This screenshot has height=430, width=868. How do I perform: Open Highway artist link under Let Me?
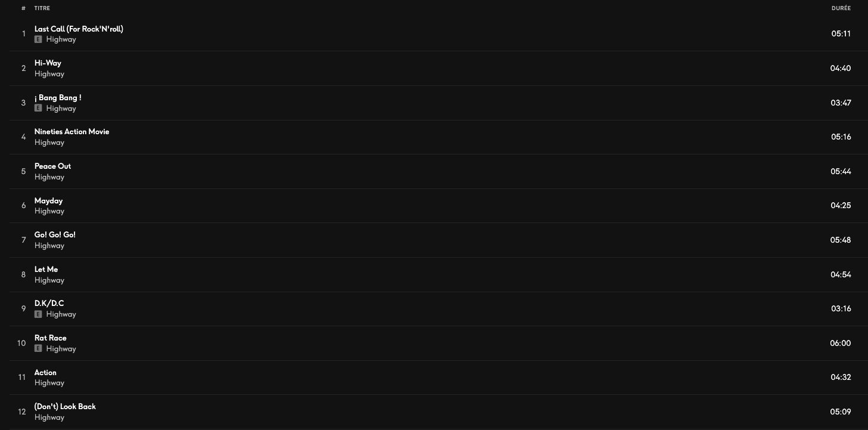(49, 280)
